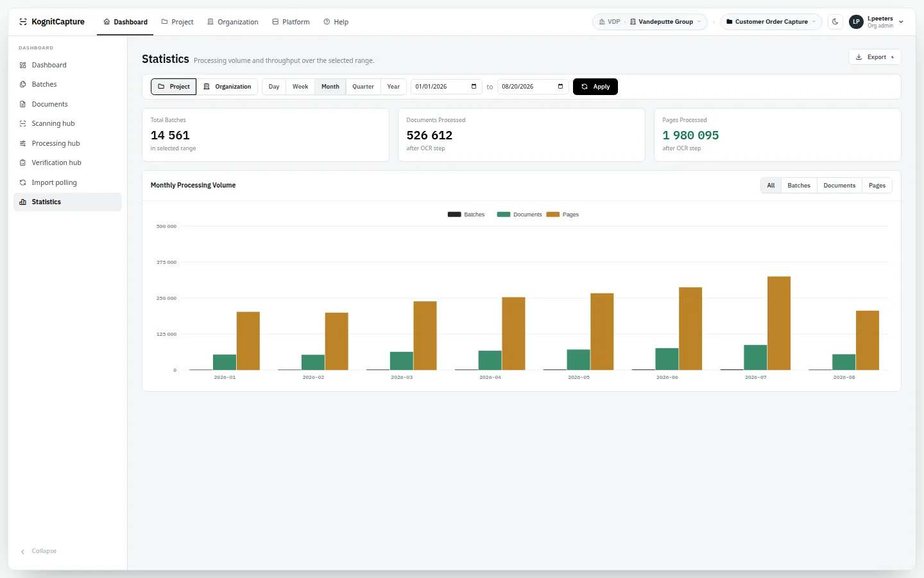The height and width of the screenshot is (578, 924).
Task: Show All series in chart
Action: click(x=771, y=186)
